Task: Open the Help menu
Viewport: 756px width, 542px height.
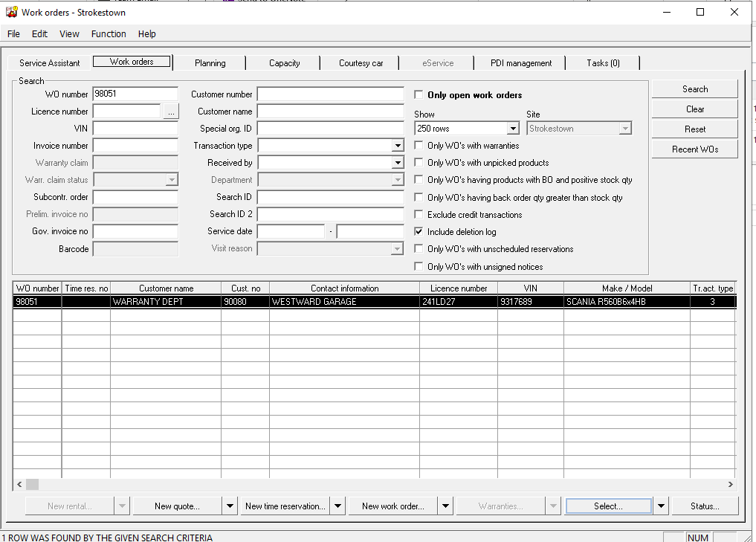Action: coord(146,33)
